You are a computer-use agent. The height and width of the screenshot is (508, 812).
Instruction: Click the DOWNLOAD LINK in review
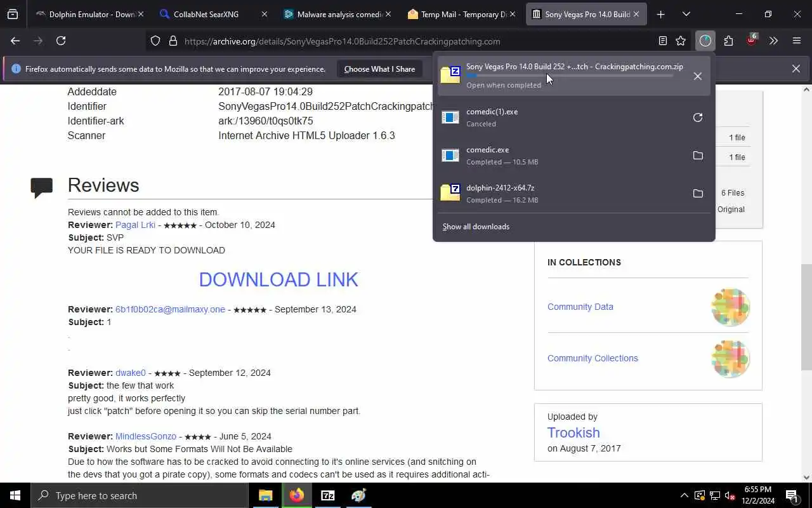click(x=278, y=279)
